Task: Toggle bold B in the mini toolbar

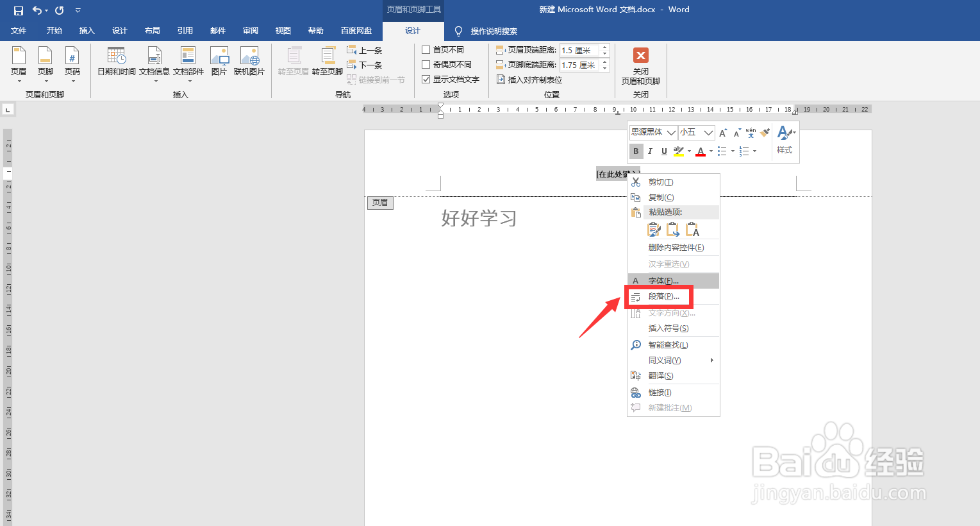Action: click(x=636, y=151)
